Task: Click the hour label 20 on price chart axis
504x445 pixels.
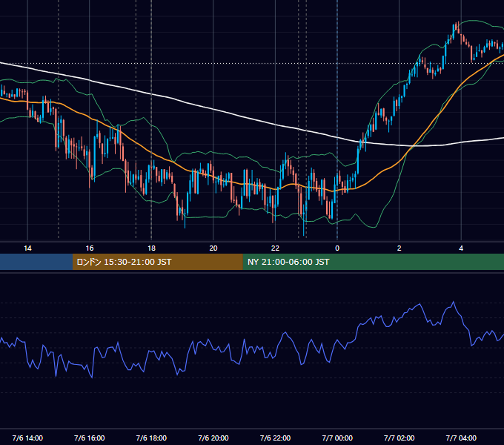Action: (213, 248)
